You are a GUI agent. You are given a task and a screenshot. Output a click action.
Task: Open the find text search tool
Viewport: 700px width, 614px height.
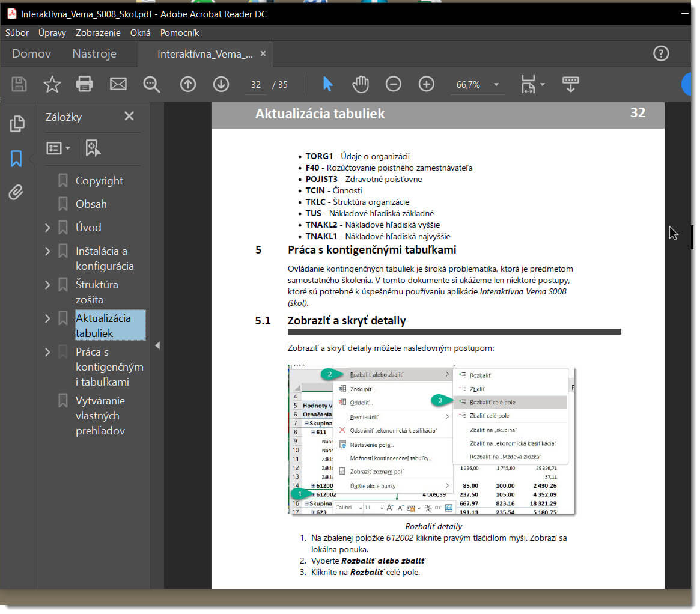(152, 84)
